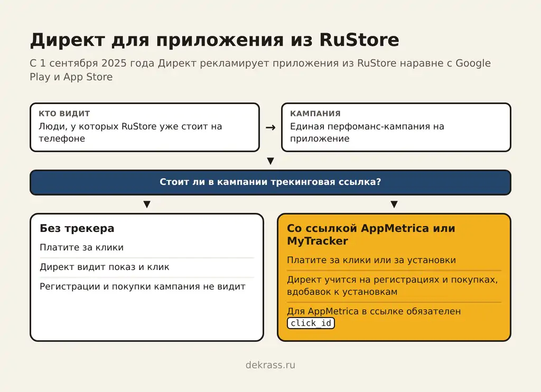Click the line "Директ видит показ и клик"
541x392 pixels.
coord(105,267)
